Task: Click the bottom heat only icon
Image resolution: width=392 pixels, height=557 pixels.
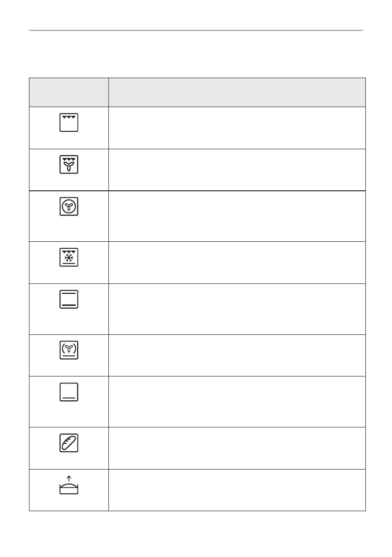Action: (69, 392)
